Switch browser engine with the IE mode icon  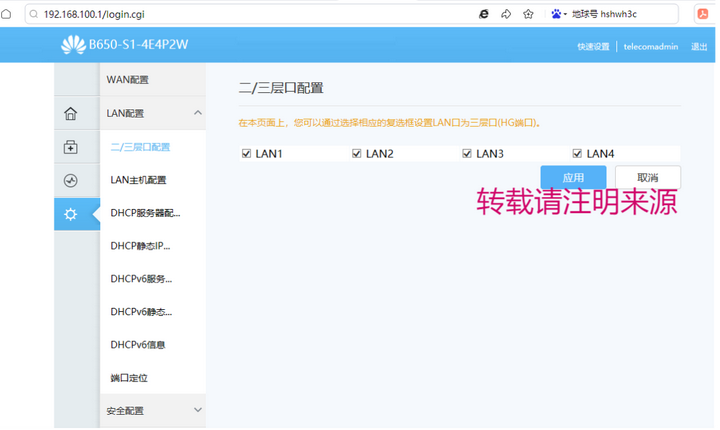point(484,14)
